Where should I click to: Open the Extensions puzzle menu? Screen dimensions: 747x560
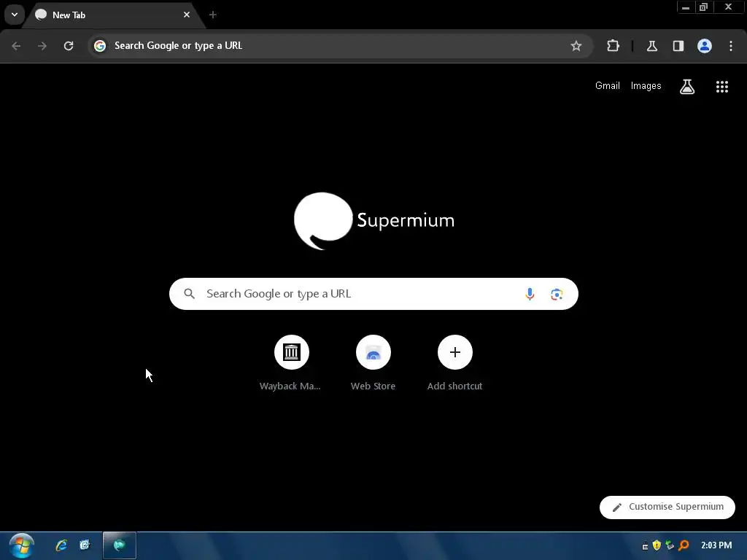coord(613,46)
